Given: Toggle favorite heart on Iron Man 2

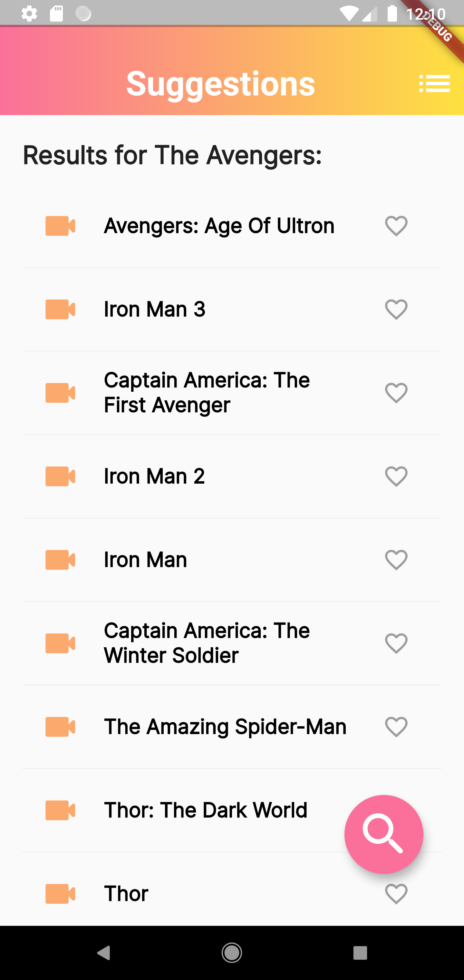Looking at the screenshot, I should (396, 476).
